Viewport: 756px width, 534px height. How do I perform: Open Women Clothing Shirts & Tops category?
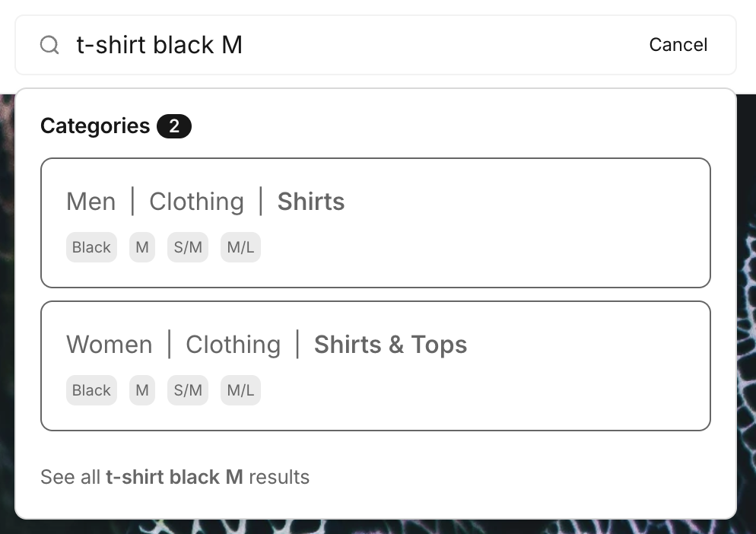coord(390,345)
